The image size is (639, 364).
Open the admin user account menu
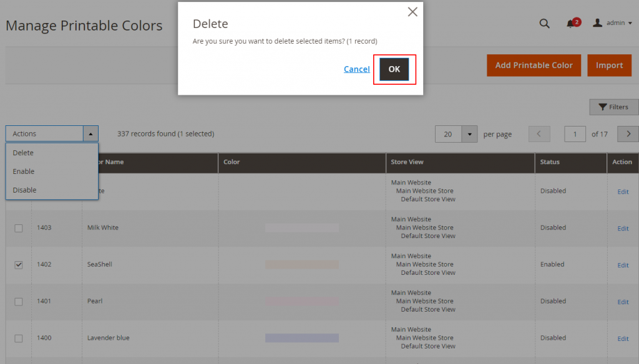click(x=612, y=23)
